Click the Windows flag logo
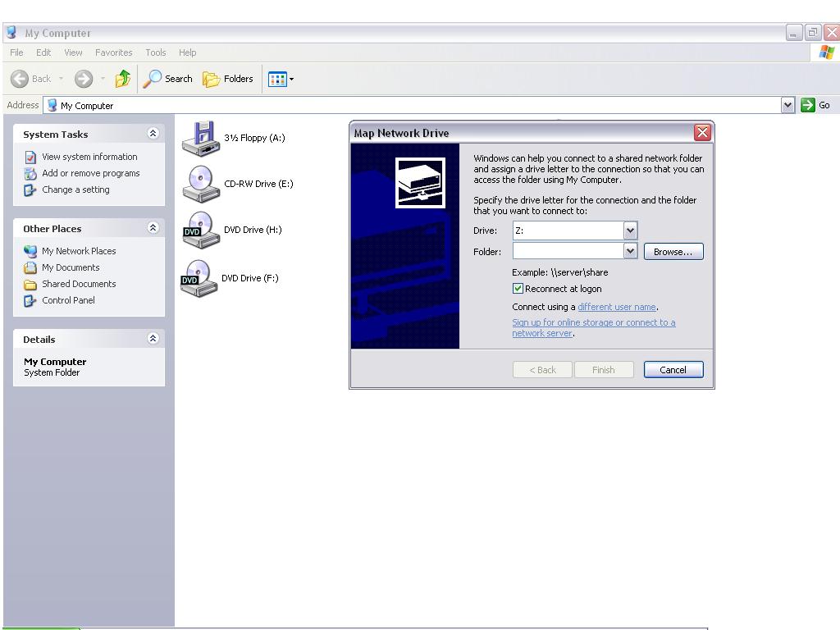The height and width of the screenshot is (630, 840). pos(827,52)
